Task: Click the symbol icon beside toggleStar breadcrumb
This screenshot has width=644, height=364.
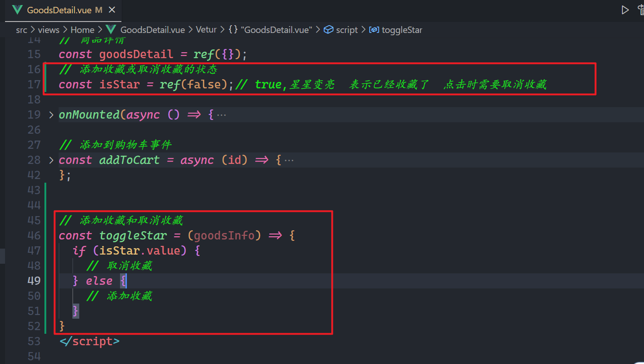Action: tap(374, 30)
